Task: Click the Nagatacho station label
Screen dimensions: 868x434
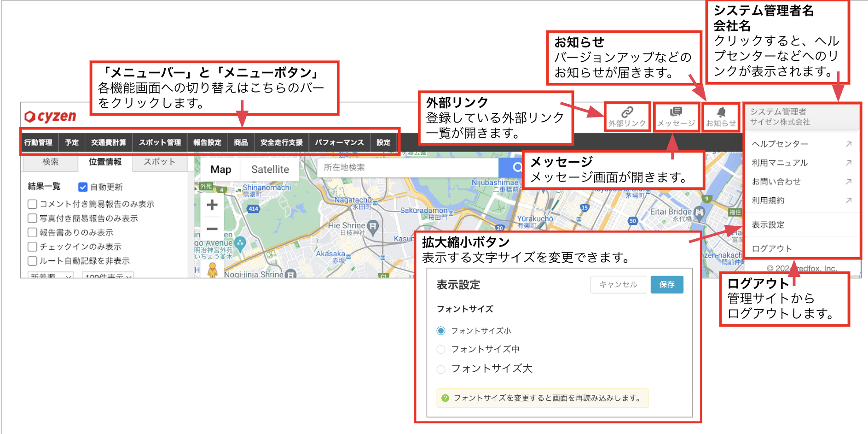Action: click(x=353, y=200)
